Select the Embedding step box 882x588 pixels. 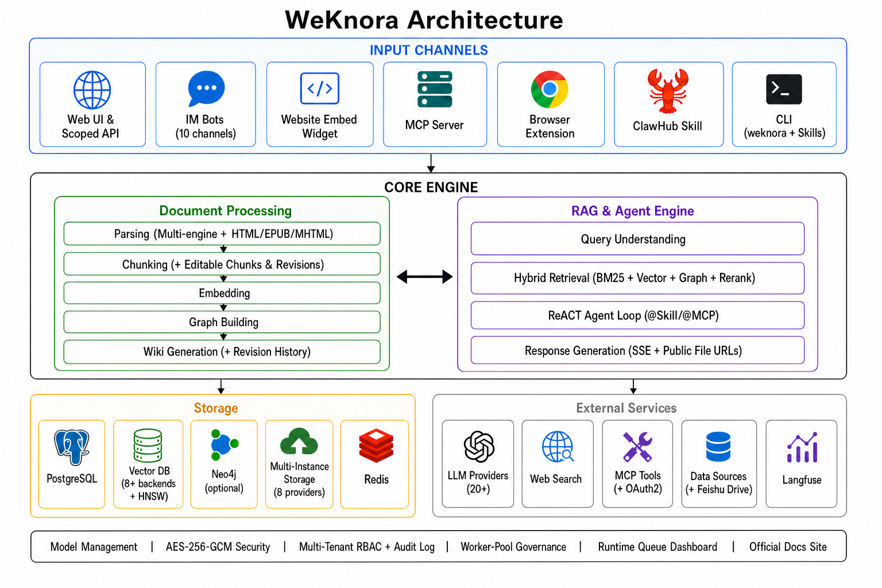[x=222, y=293]
